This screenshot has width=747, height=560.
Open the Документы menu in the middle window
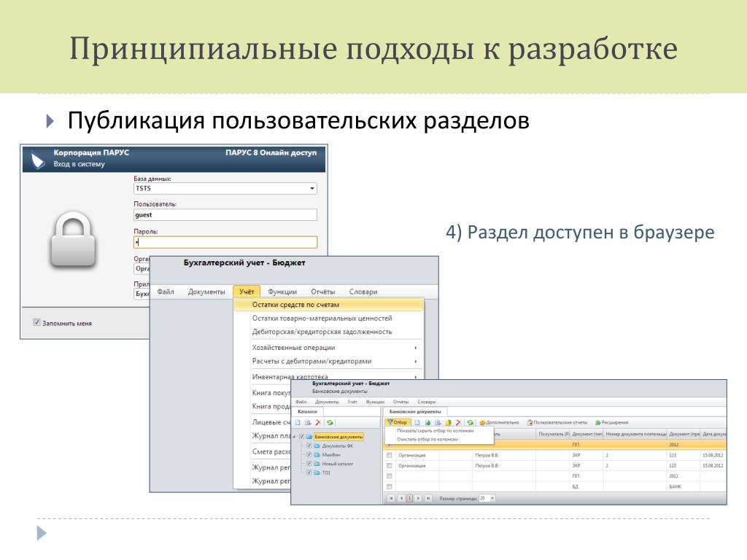pos(206,292)
